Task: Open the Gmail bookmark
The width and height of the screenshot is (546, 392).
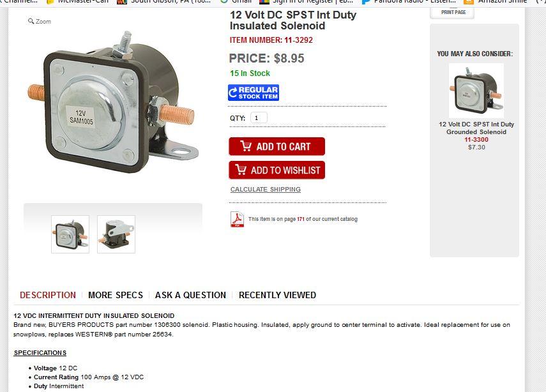Action: 236,2
